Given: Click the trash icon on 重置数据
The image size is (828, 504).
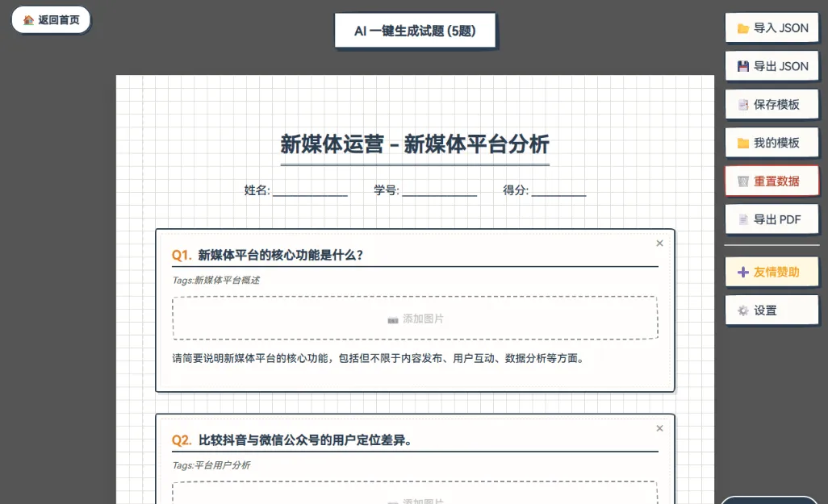Looking at the screenshot, I should coord(742,181).
